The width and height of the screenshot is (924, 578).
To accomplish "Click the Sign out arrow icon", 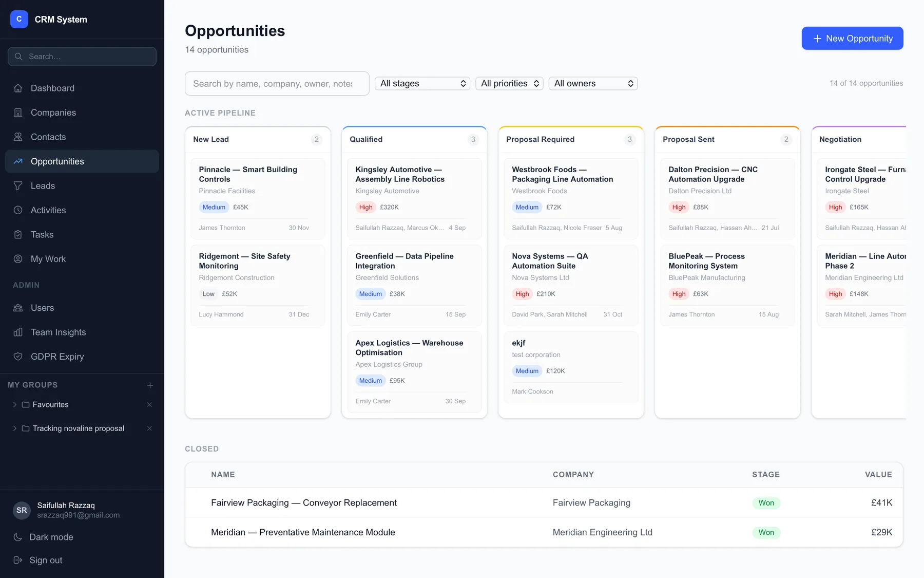I will (x=18, y=561).
